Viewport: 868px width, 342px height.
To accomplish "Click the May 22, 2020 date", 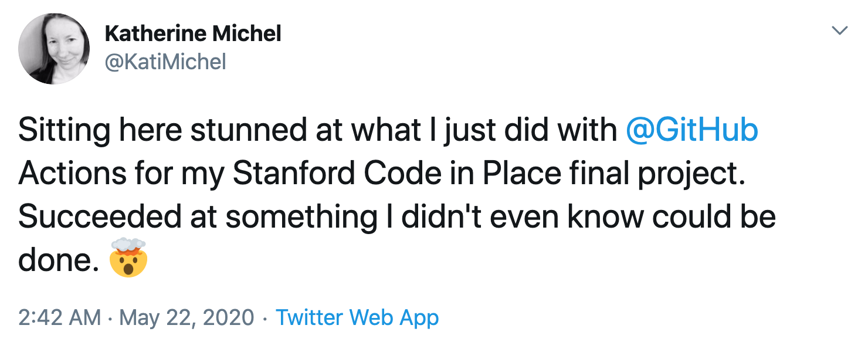I will pos(187,318).
